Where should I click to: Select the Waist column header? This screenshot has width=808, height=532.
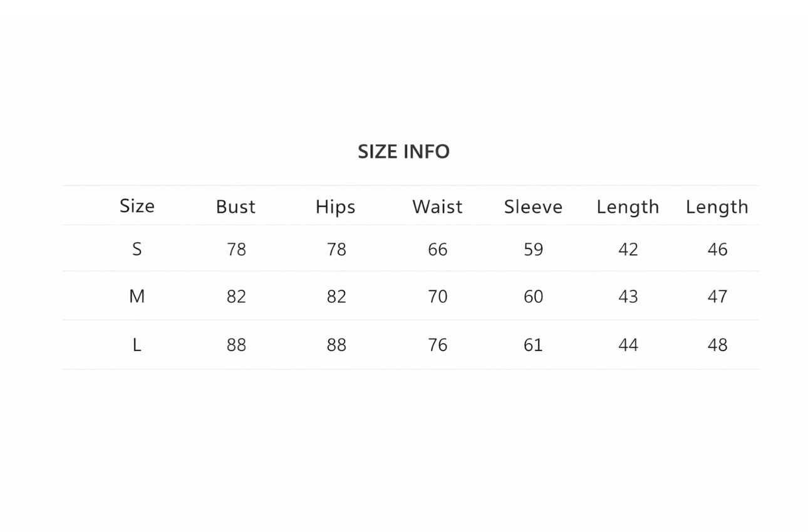pos(437,207)
